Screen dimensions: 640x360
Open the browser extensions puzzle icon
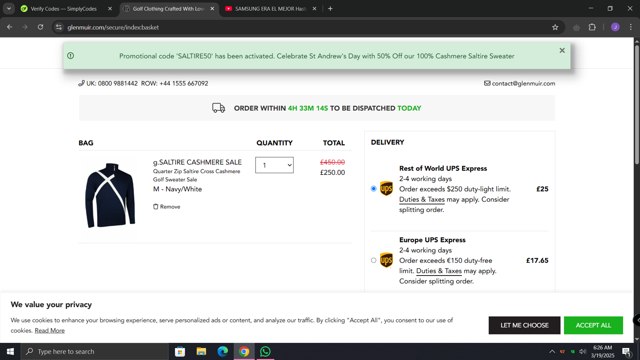coord(592,27)
